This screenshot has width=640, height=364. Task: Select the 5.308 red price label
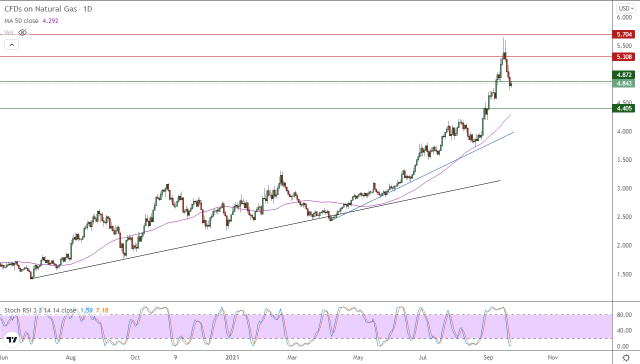(623, 57)
